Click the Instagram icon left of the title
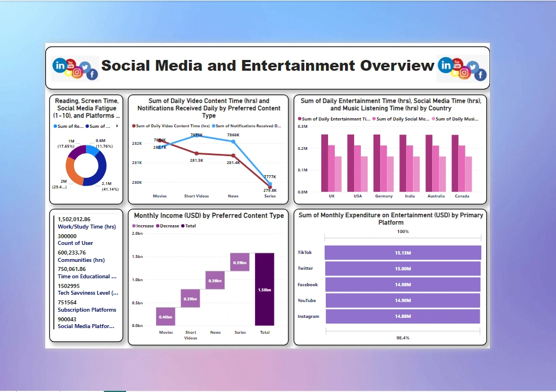Viewport: 556px width, 392px height. click(77, 73)
